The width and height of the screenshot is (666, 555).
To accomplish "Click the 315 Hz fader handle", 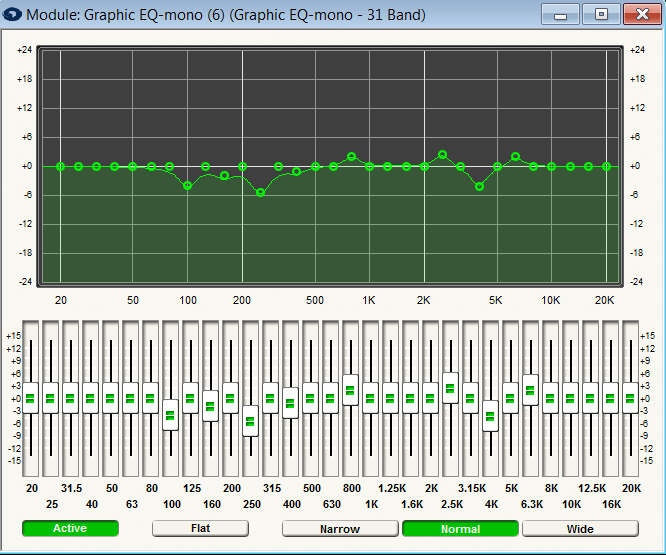I will coord(270,398).
